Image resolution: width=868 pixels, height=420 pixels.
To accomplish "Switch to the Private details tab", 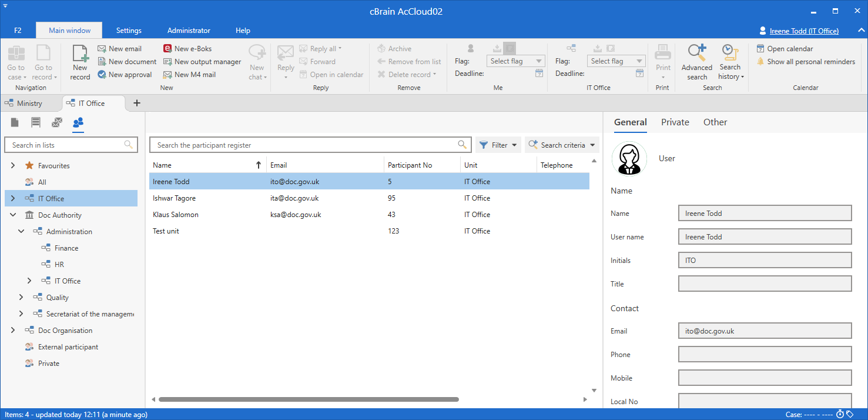I will tap(675, 122).
